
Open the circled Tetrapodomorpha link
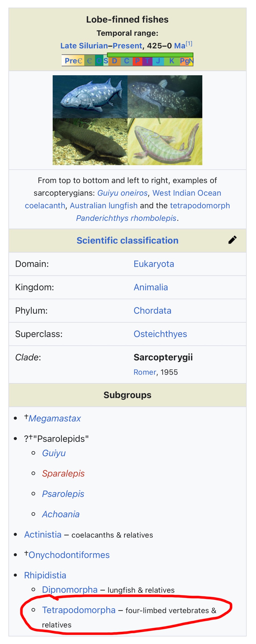point(79,610)
